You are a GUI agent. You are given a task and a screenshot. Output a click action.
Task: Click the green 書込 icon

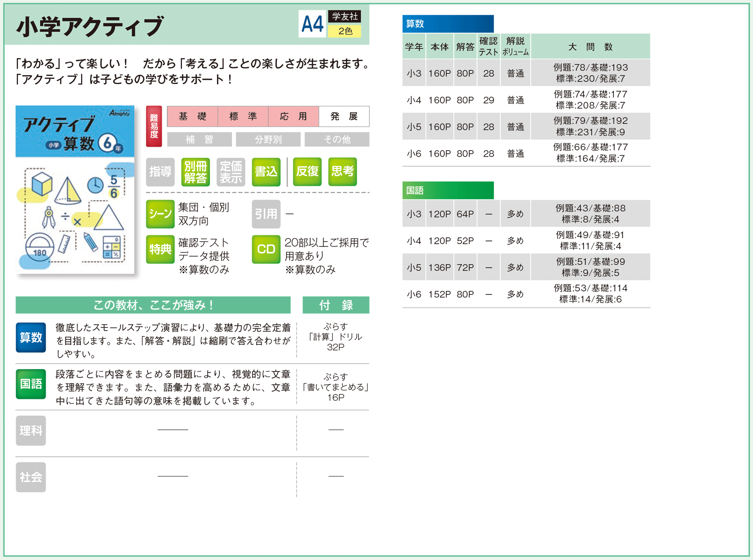point(266,172)
